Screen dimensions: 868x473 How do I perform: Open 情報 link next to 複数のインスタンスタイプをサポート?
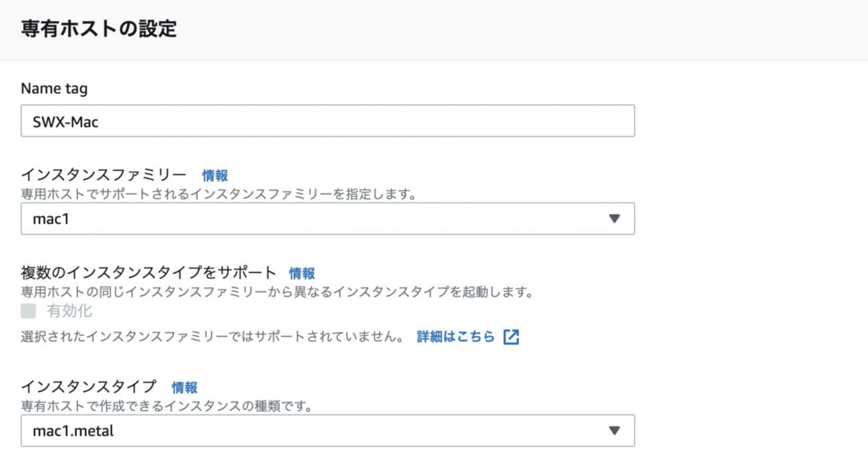[302, 273]
